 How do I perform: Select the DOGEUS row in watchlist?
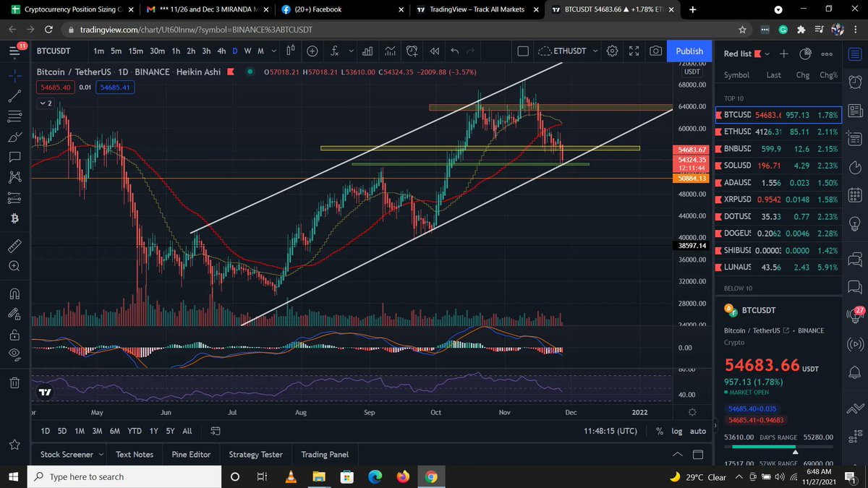[x=778, y=233]
